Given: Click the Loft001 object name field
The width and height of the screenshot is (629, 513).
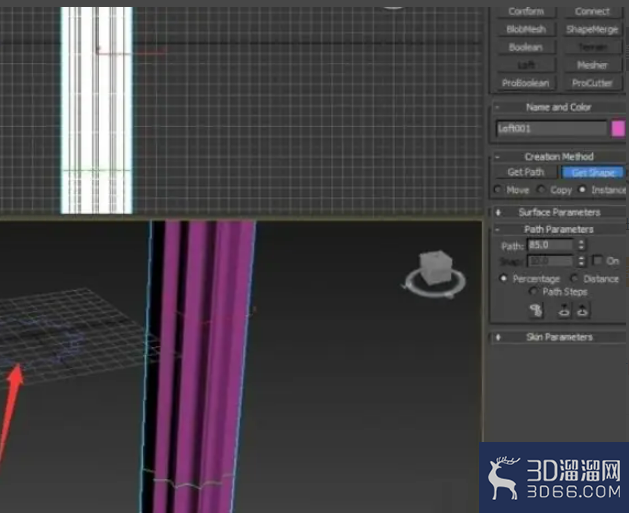Looking at the screenshot, I should 552,129.
